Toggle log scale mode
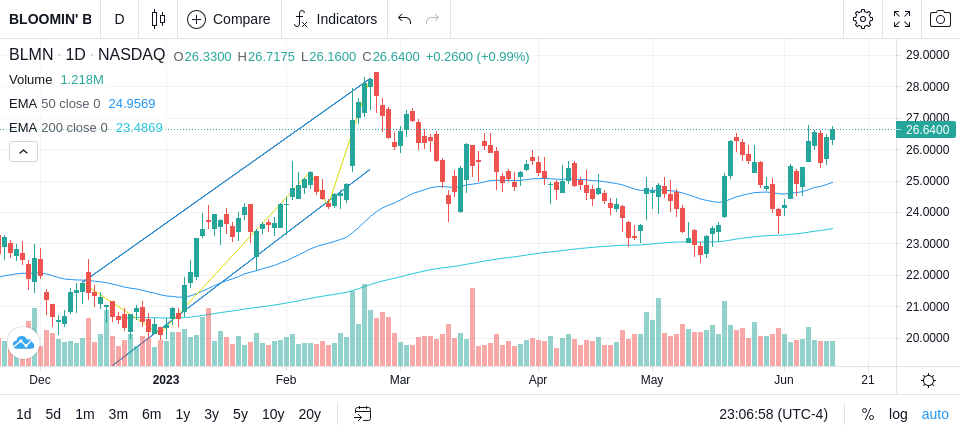Image resolution: width=960 pixels, height=433 pixels. tap(898, 415)
